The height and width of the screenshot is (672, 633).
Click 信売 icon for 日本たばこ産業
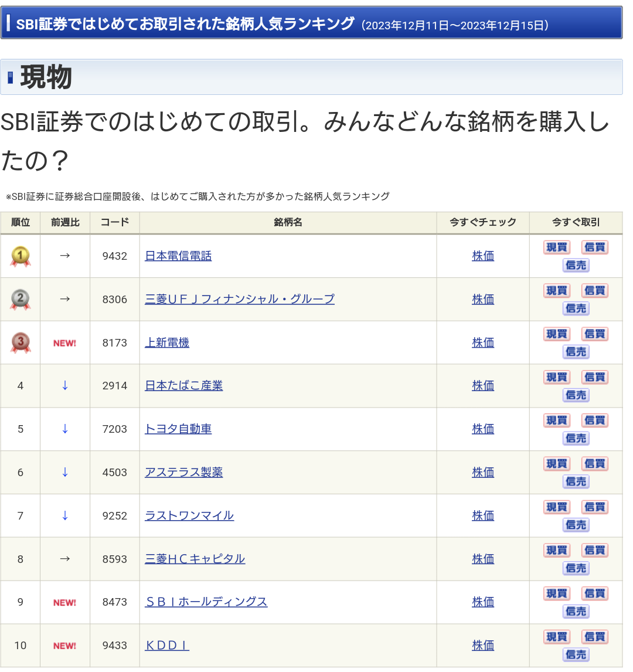tap(576, 395)
